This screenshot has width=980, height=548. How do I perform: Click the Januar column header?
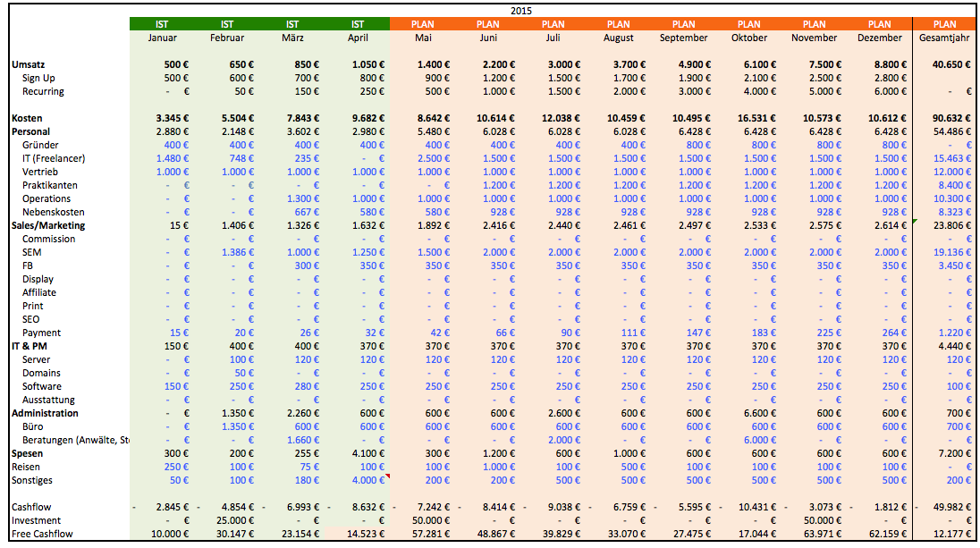tap(162, 38)
